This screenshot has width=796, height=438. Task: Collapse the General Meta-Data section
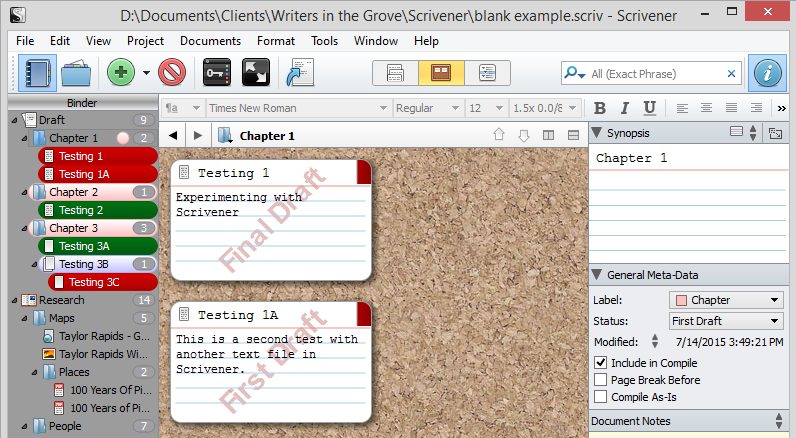[x=597, y=275]
